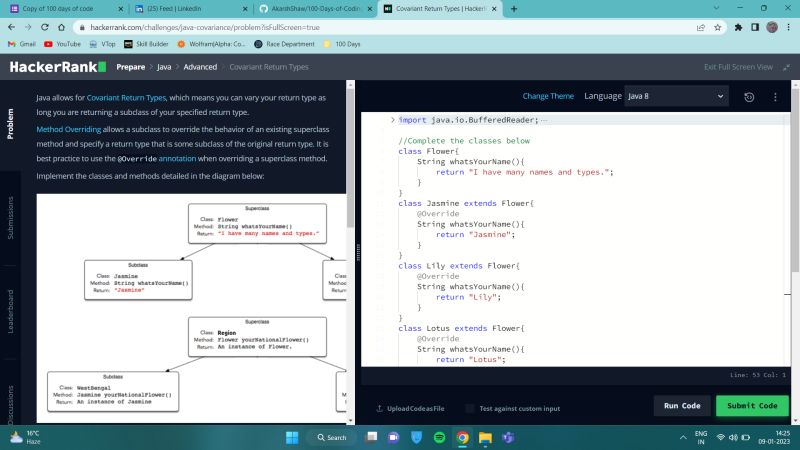Open Spotify from the taskbar
This screenshot has height=450, width=800.
(439, 437)
